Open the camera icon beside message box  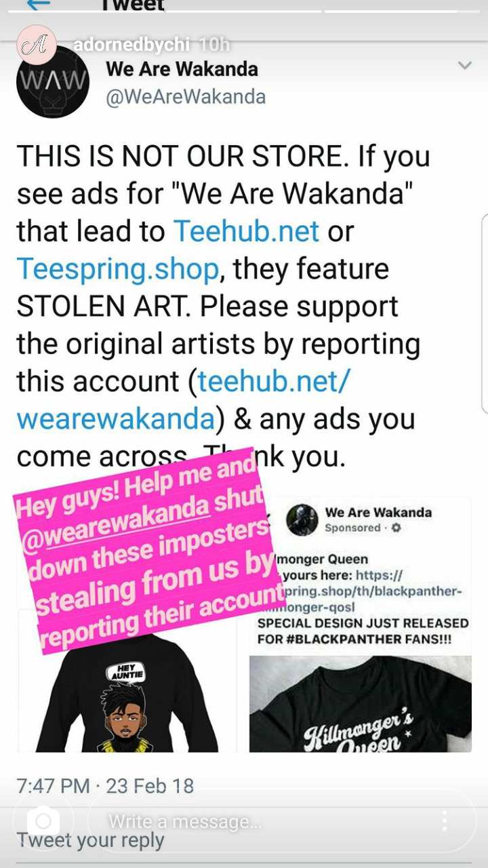point(43,821)
